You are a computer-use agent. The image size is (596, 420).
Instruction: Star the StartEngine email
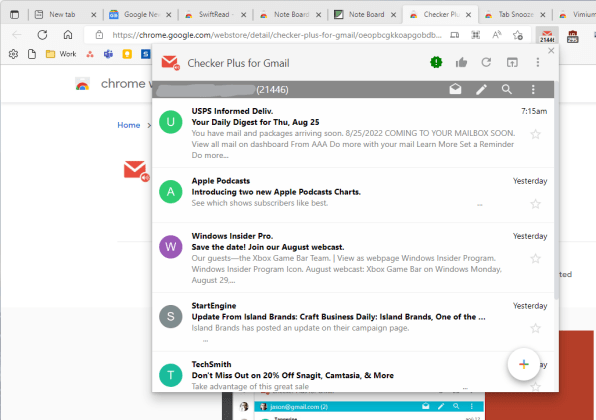click(535, 328)
